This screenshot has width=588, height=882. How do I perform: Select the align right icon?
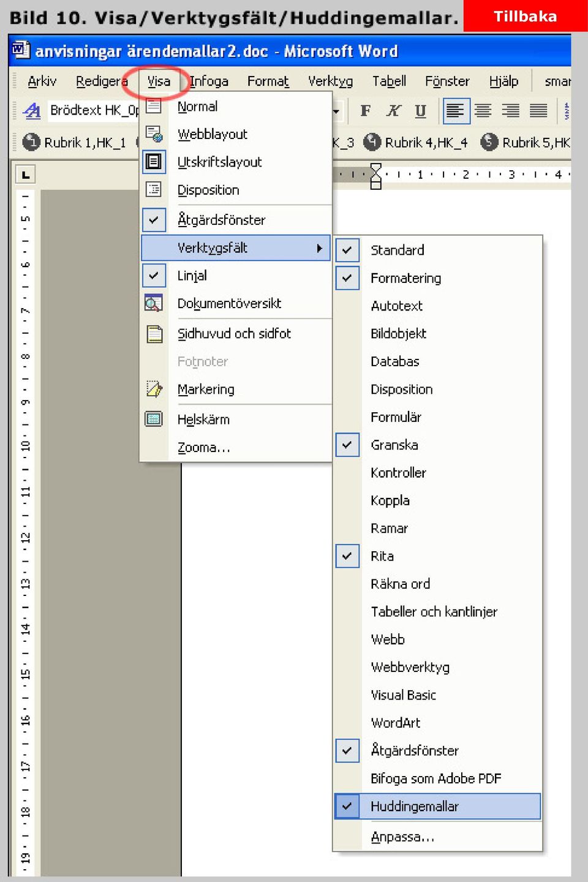(x=511, y=111)
